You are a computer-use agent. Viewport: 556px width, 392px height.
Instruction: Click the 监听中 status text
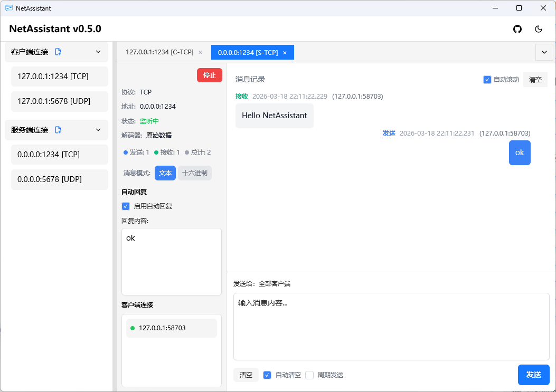coord(149,121)
